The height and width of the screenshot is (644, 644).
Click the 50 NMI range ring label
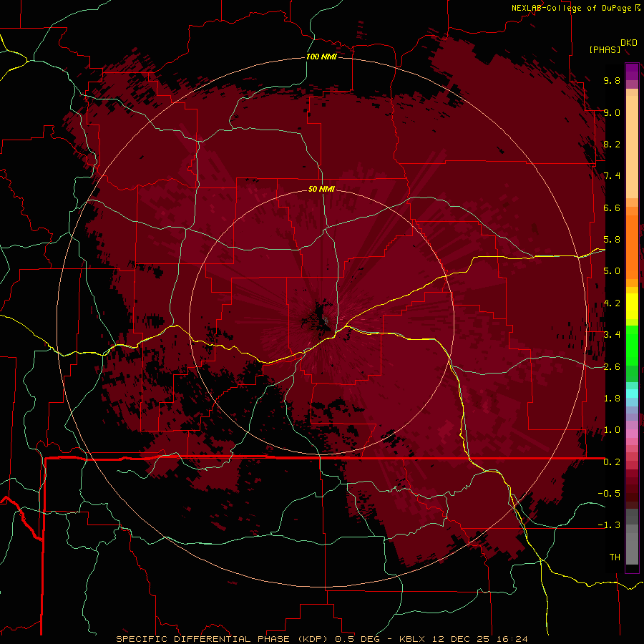point(321,189)
